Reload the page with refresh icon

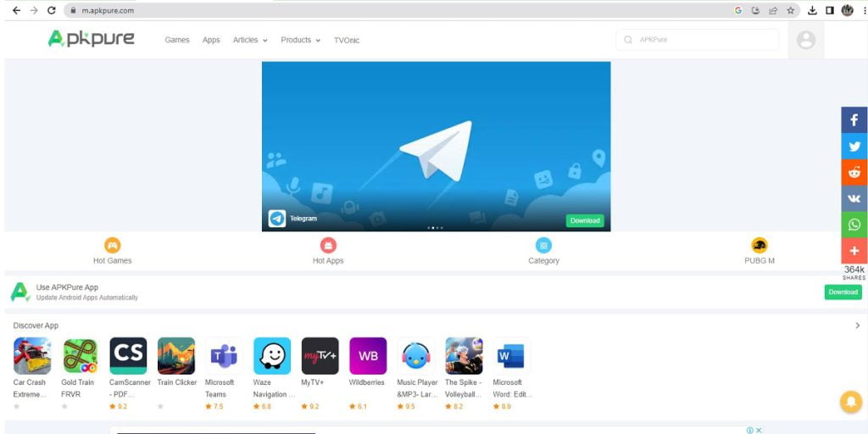tap(52, 10)
